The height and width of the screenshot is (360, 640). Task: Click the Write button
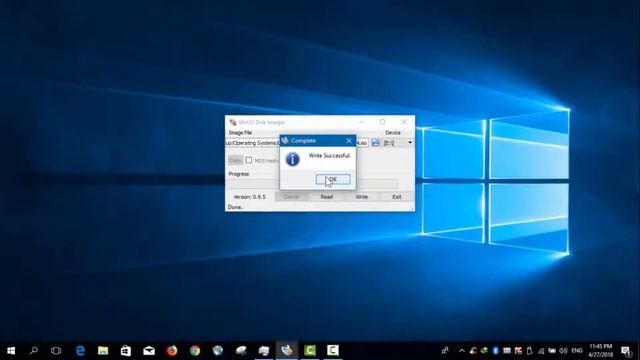pos(362,197)
